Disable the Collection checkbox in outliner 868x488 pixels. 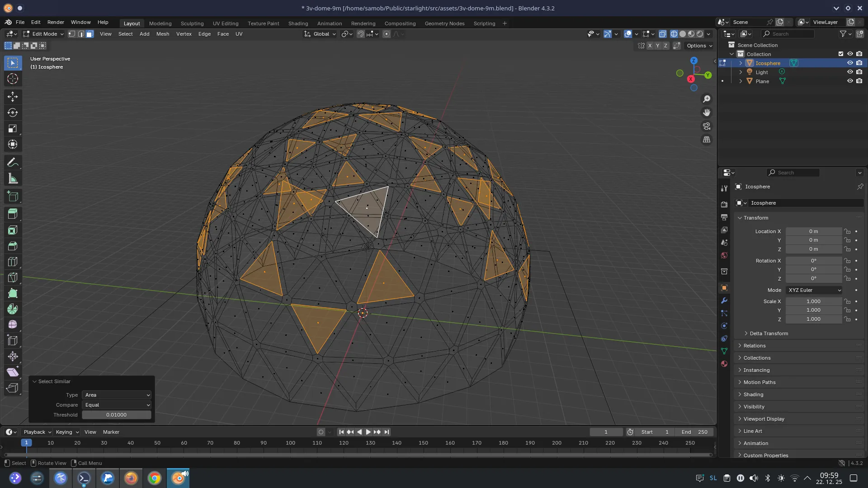pyautogui.click(x=840, y=54)
